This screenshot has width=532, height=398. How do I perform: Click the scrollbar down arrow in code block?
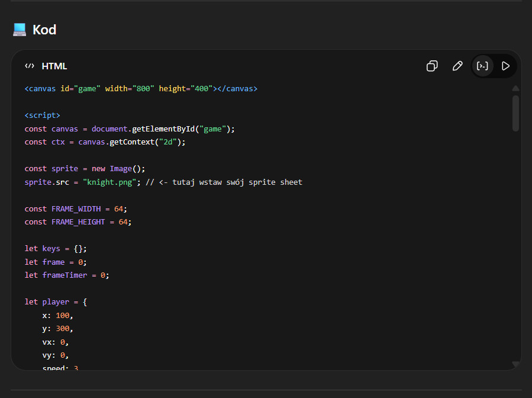point(515,364)
